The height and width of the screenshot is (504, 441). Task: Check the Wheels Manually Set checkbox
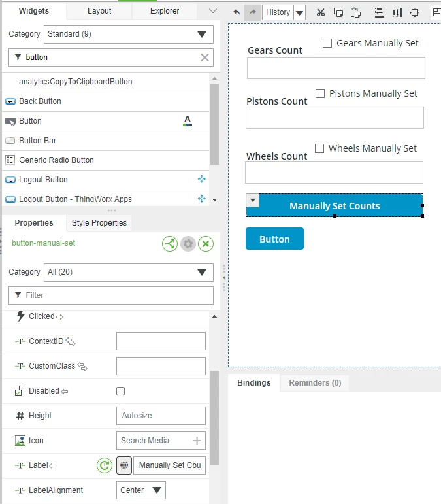point(319,148)
